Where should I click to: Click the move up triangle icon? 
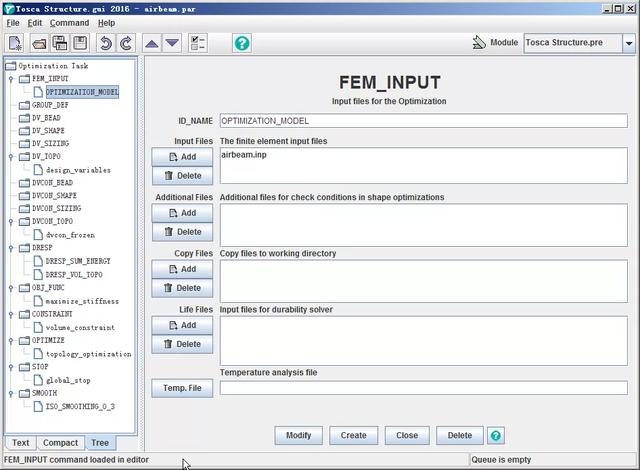click(151, 43)
